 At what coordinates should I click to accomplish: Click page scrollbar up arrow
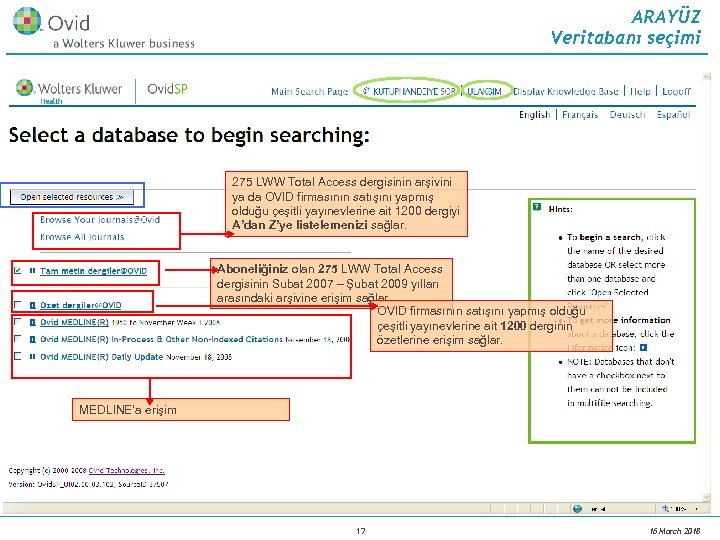[707, 77]
